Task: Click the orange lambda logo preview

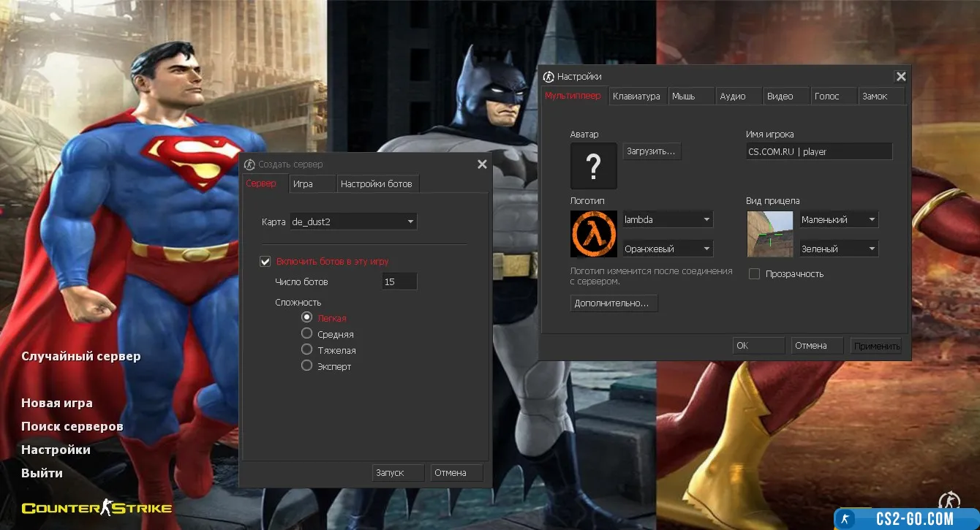Action: [x=593, y=234]
